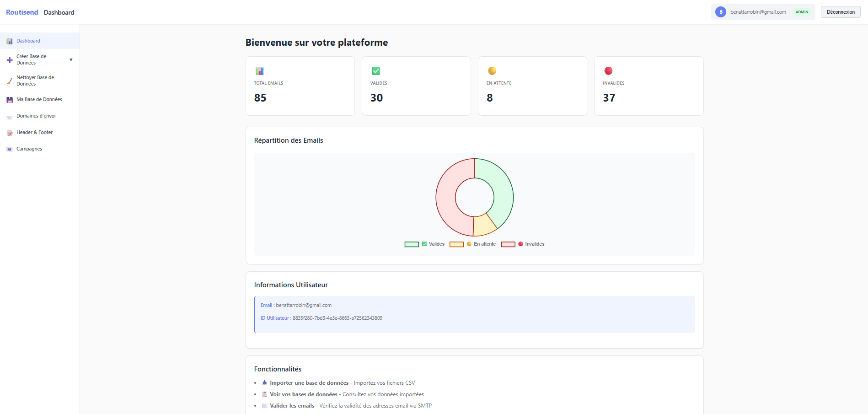The width and height of the screenshot is (868, 414).
Task: Click the green check icon on the Valides card
Action: 376,71
